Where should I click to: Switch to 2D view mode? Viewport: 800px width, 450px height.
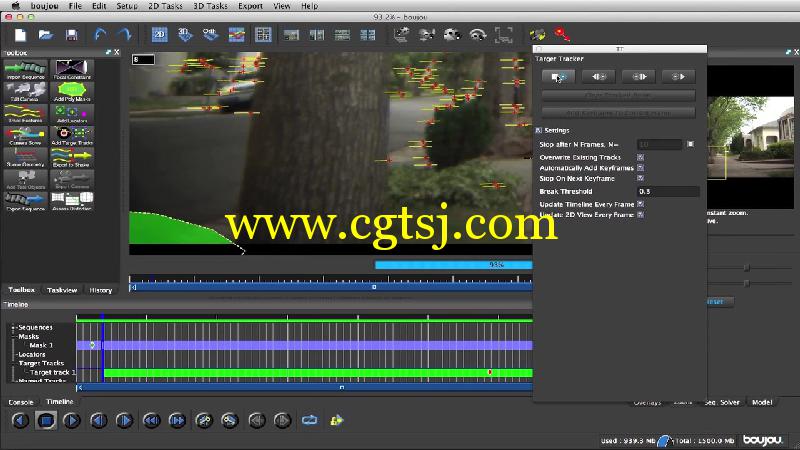click(160, 35)
